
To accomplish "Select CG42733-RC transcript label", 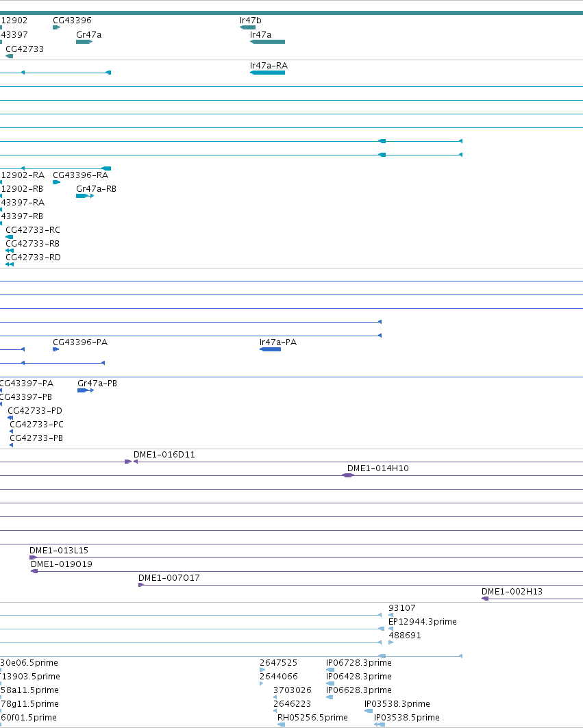I will [33, 230].
